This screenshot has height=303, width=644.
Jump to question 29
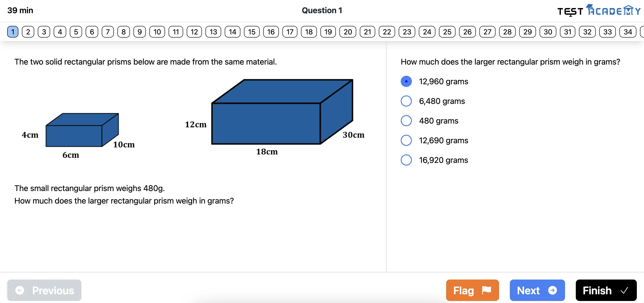[x=527, y=32]
